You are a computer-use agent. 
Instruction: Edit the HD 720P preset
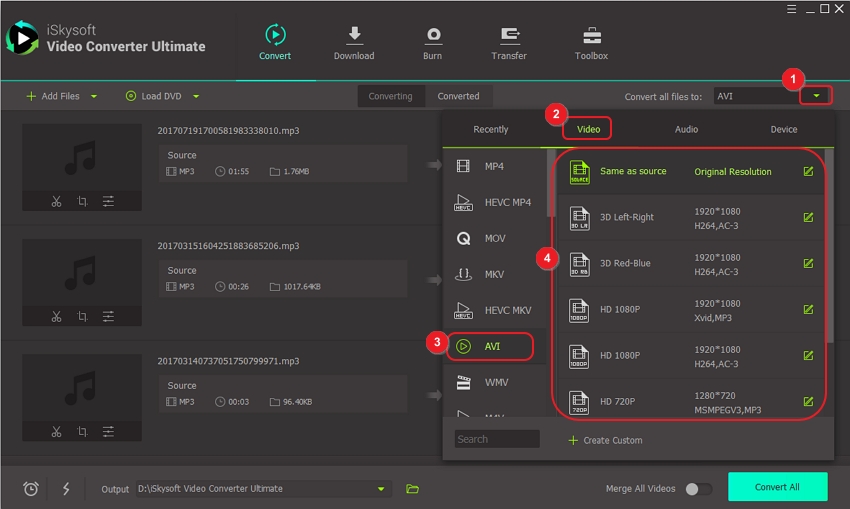(x=808, y=402)
